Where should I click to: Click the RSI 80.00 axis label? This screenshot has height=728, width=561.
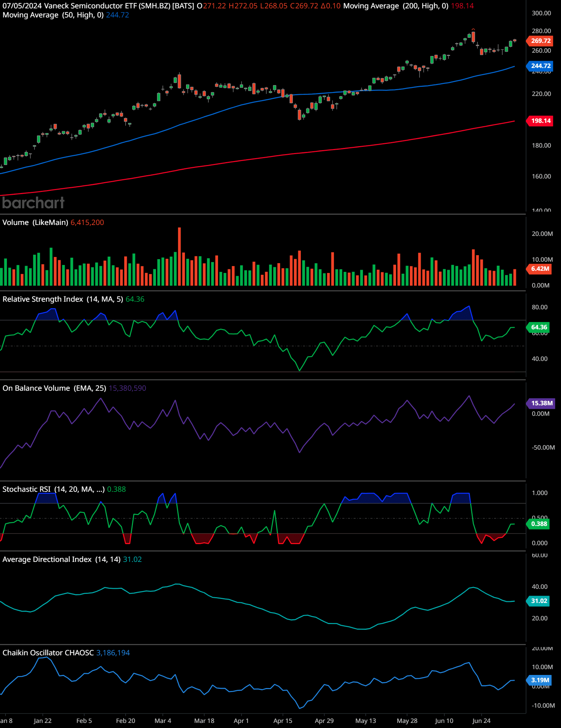[540, 307]
